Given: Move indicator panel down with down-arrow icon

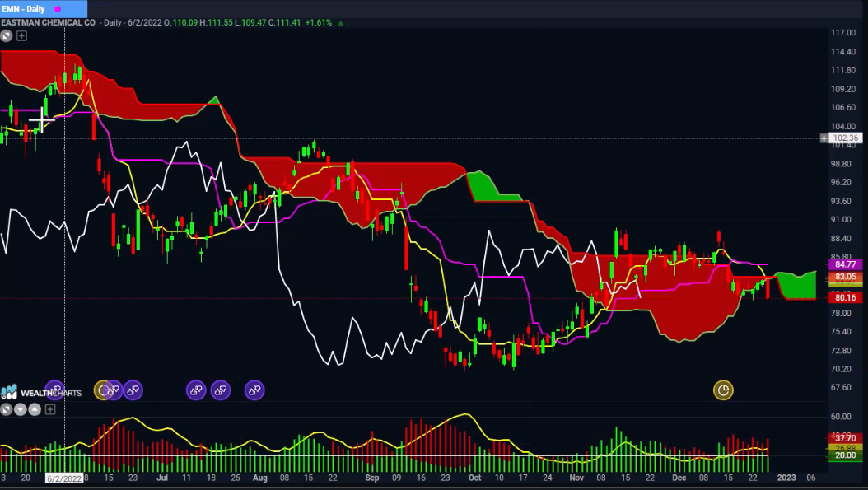Looking at the screenshot, I should 21,410.
